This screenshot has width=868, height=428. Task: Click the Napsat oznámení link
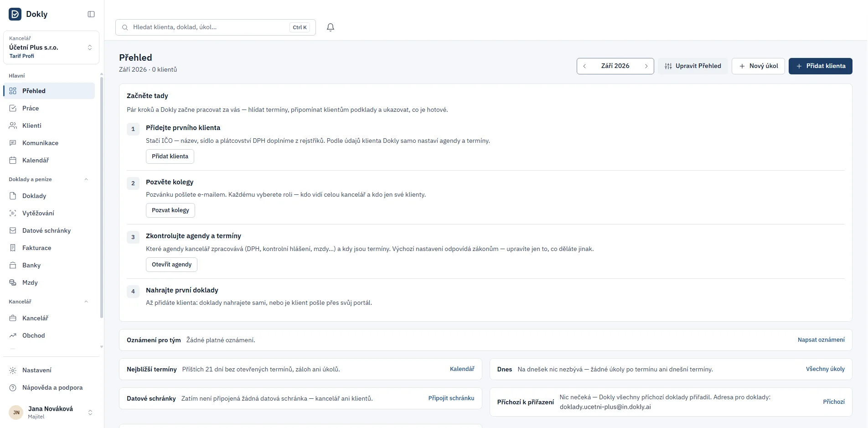pyautogui.click(x=821, y=340)
